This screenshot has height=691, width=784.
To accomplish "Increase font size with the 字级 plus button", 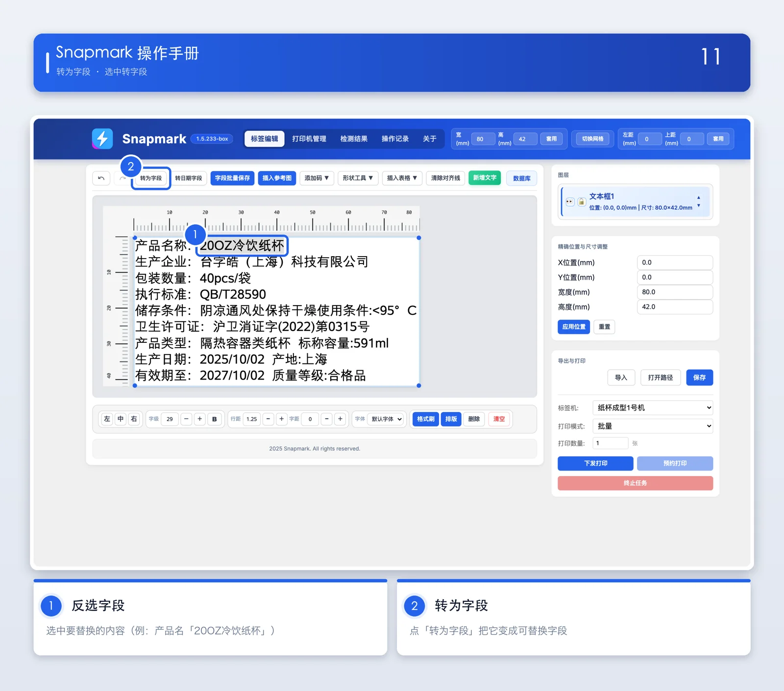I will coord(200,419).
